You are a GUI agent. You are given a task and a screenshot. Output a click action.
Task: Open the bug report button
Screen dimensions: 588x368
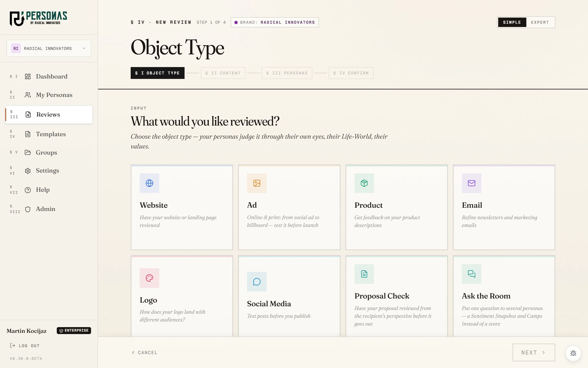pos(573,353)
